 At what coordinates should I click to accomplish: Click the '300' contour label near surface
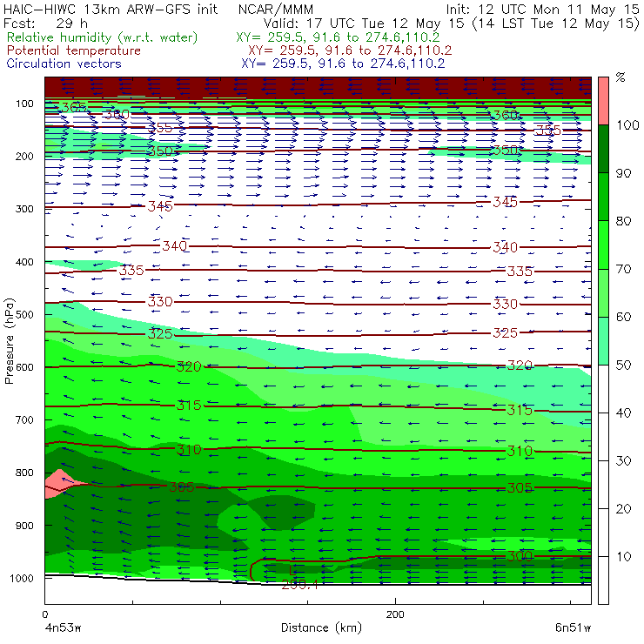[520, 556]
